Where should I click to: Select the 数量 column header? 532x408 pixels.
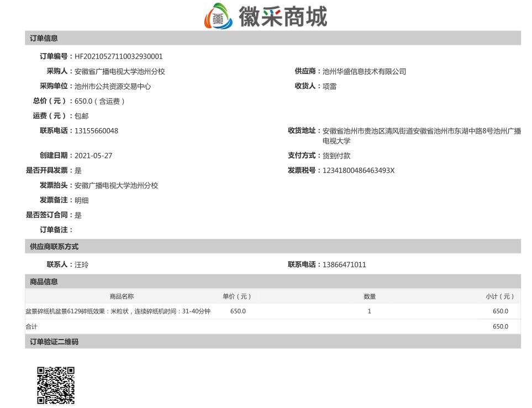(x=369, y=296)
